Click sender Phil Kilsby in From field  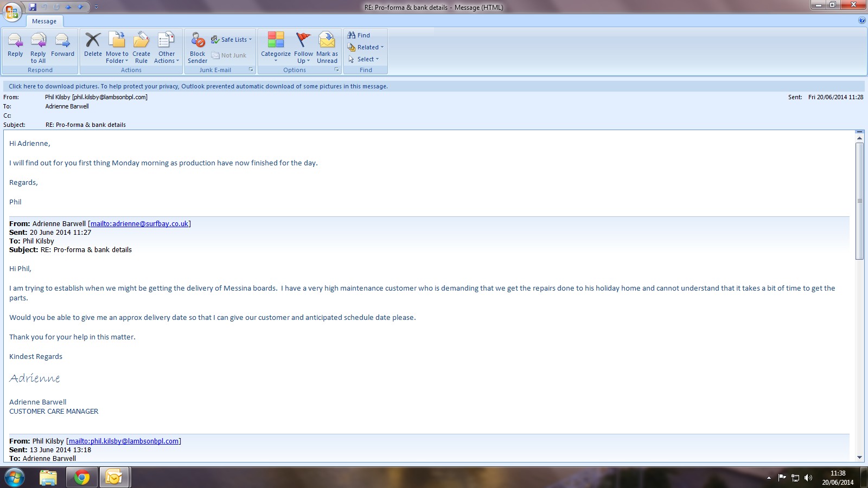tap(96, 97)
